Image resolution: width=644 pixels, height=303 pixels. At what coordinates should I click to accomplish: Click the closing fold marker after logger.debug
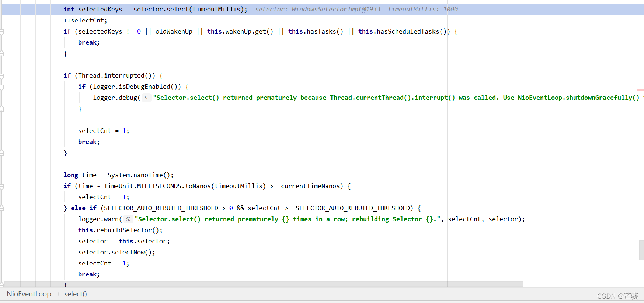pyautogui.click(x=2, y=109)
